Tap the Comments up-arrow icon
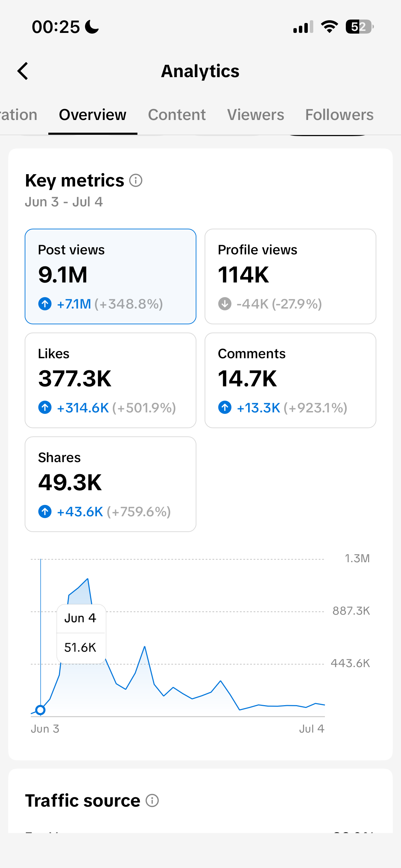Screen dimensions: 401x868 (225, 408)
